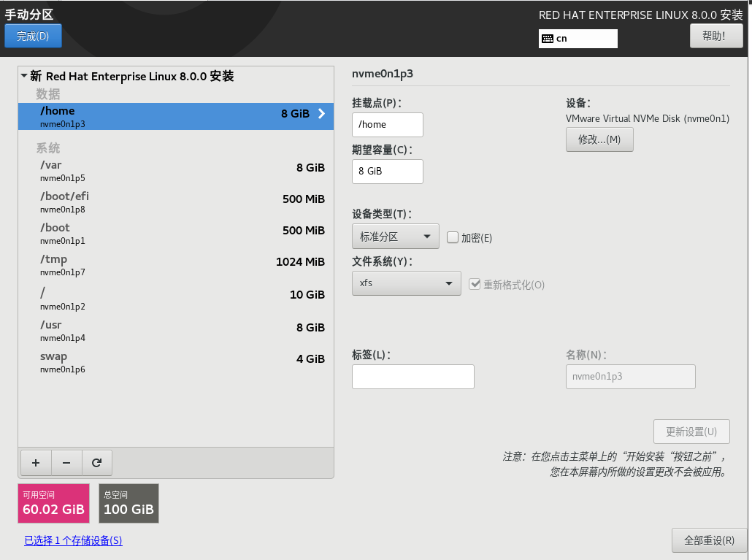Click the 挂载点 /home input field

(x=388, y=125)
